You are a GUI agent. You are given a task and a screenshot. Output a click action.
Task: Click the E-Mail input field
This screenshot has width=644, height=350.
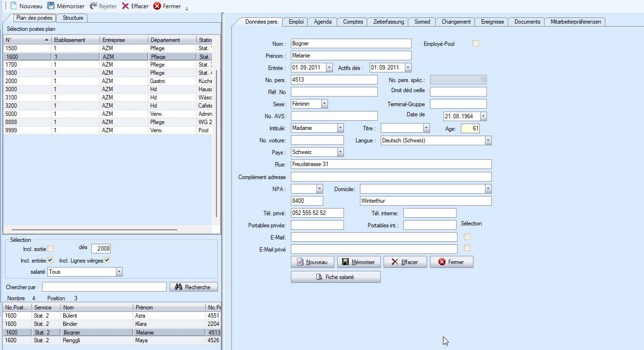[373, 237]
